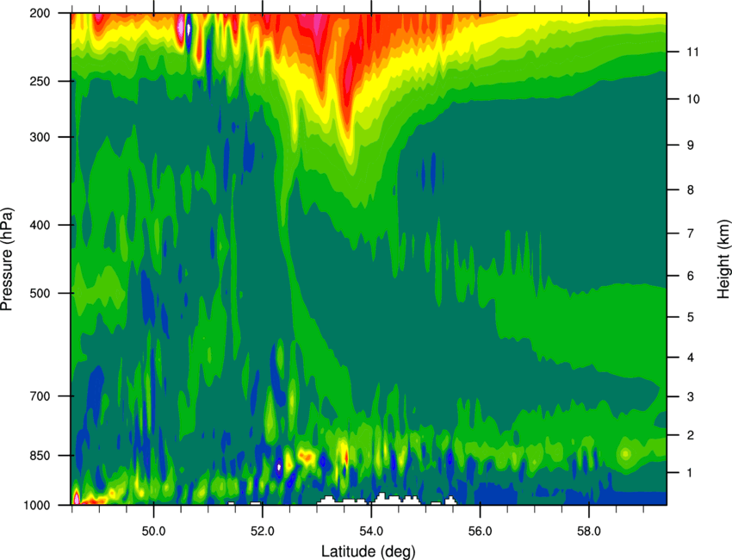Click the 1 km height label
Image resolution: width=732 pixels, height=560 pixels.
tap(690, 473)
